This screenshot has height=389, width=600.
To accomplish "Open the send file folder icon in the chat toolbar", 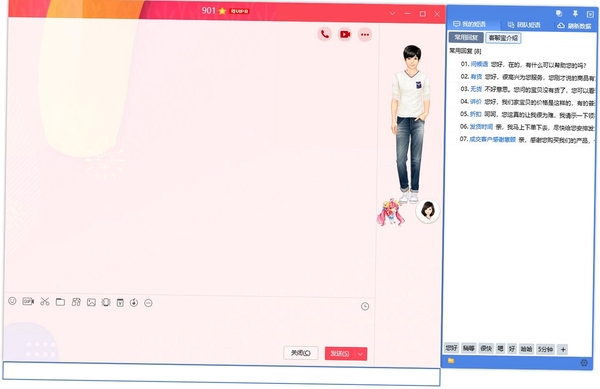I will [x=60, y=302].
